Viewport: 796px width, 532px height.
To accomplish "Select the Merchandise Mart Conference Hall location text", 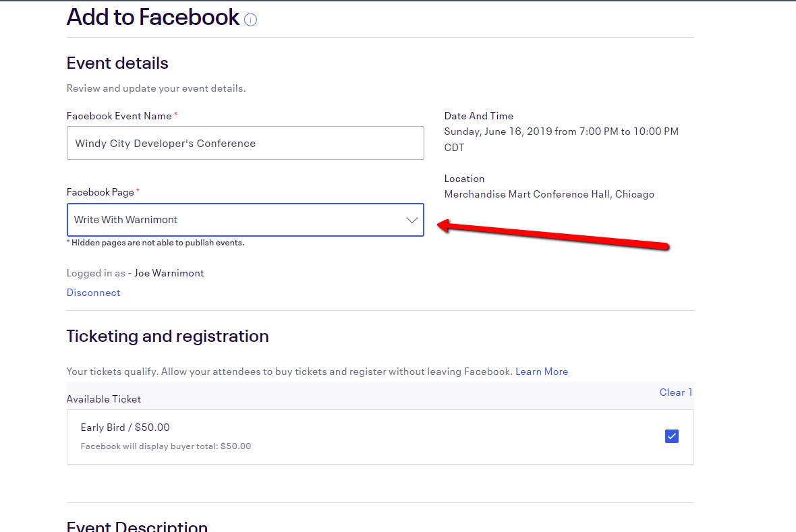I will [549, 194].
